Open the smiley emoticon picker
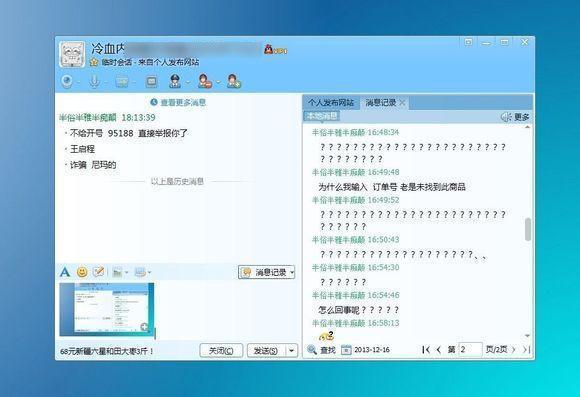This screenshot has height=397, width=580. [x=82, y=272]
